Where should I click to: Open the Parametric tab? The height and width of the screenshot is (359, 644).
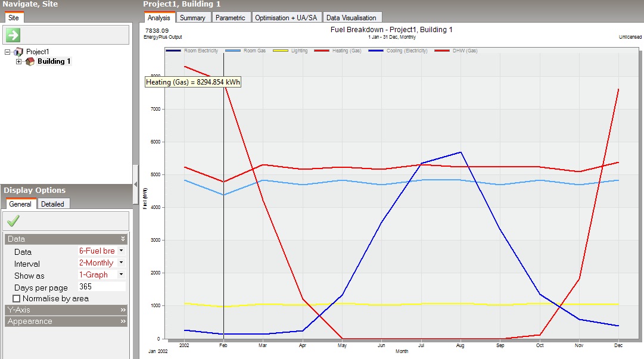click(231, 18)
